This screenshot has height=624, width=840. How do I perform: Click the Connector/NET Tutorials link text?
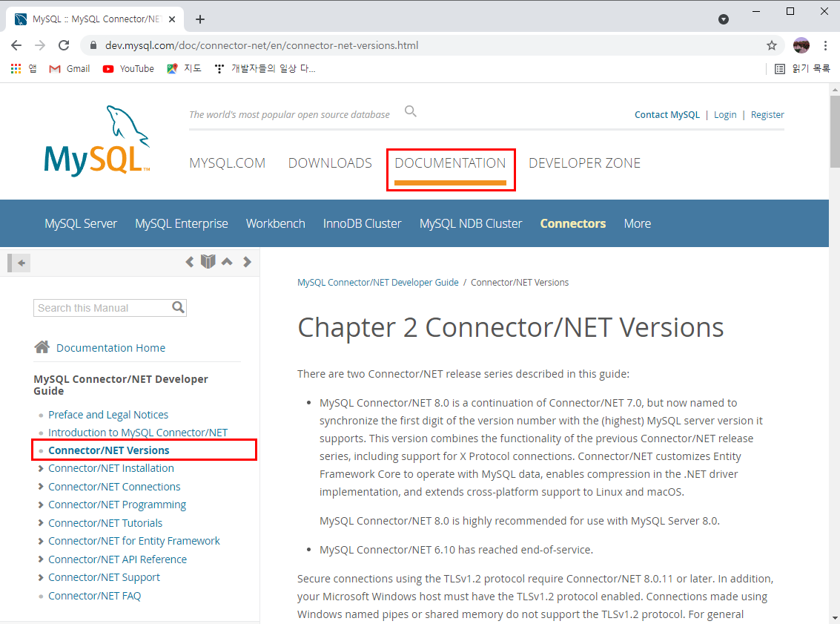click(x=105, y=522)
